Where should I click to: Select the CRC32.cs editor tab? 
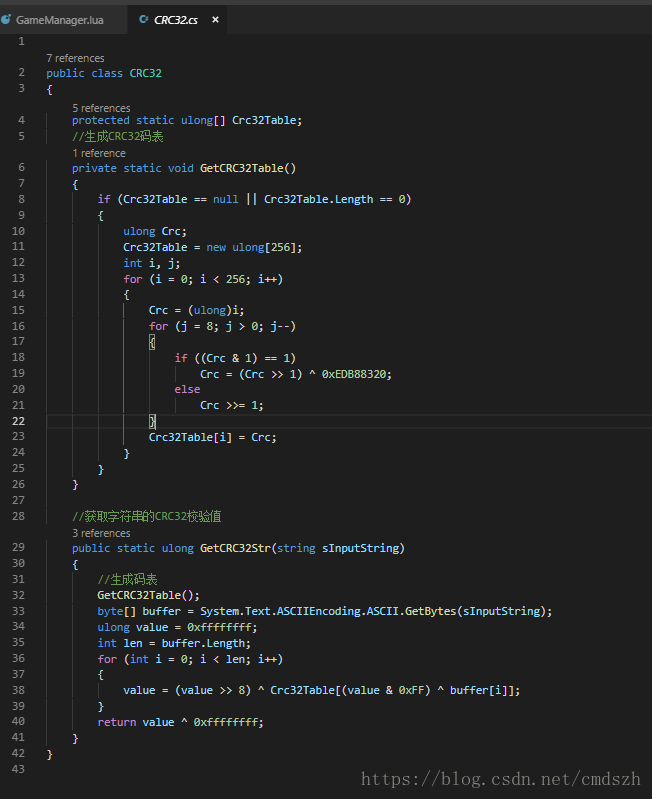(176, 20)
